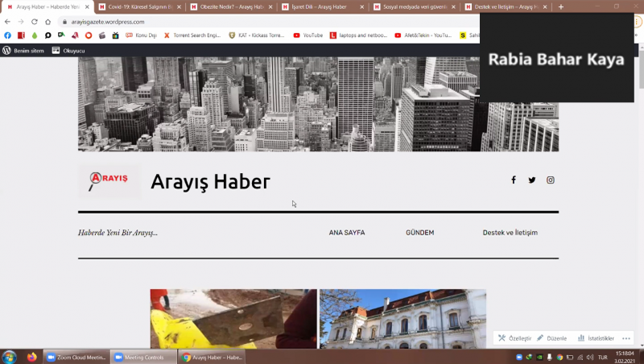The height and width of the screenshot is (364, 644).
Task: Open Firefox from the taskbar
Action: tap(32, 357)
